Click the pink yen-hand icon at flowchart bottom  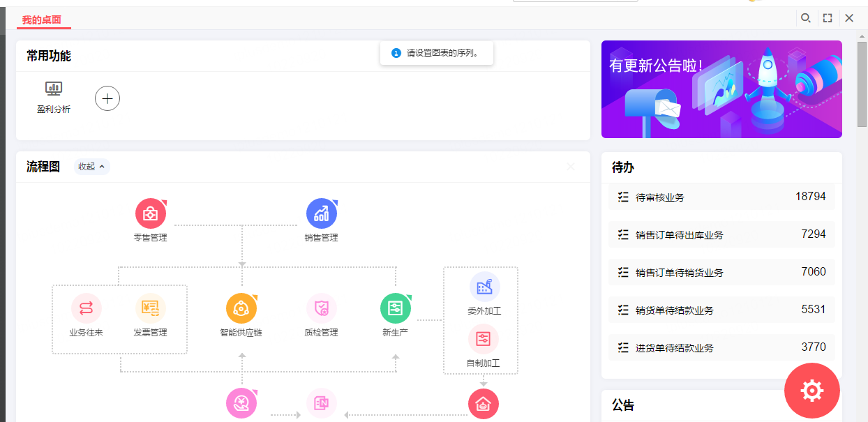pos(241,404)
